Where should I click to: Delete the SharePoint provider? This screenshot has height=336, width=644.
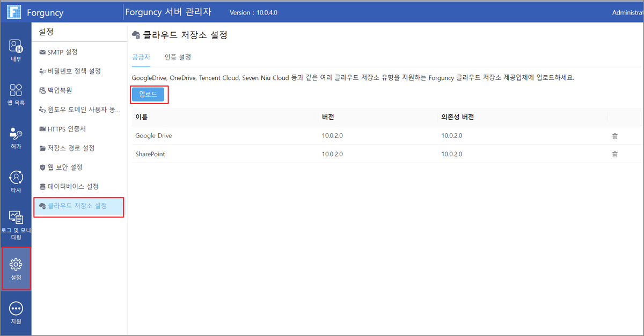[615, 154]
